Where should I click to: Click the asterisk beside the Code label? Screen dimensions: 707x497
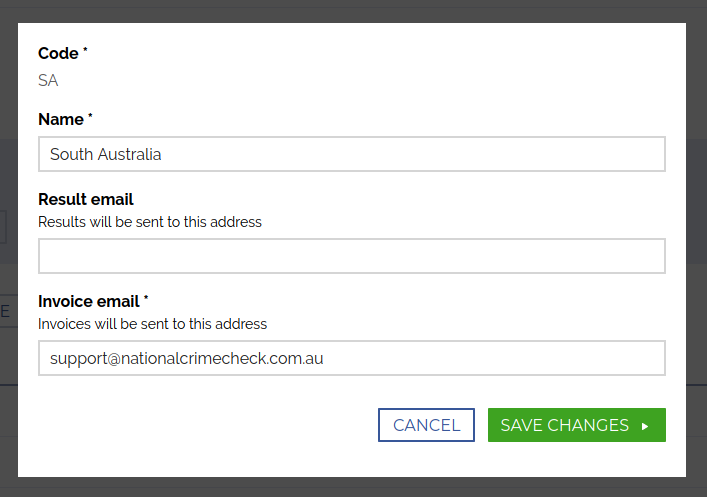[86, 51]
